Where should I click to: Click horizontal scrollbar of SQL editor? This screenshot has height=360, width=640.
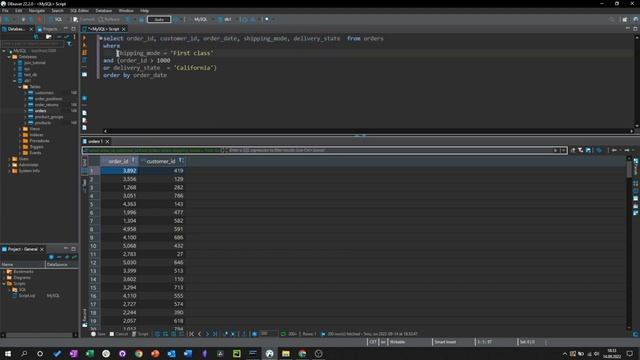tap(367, 131)
